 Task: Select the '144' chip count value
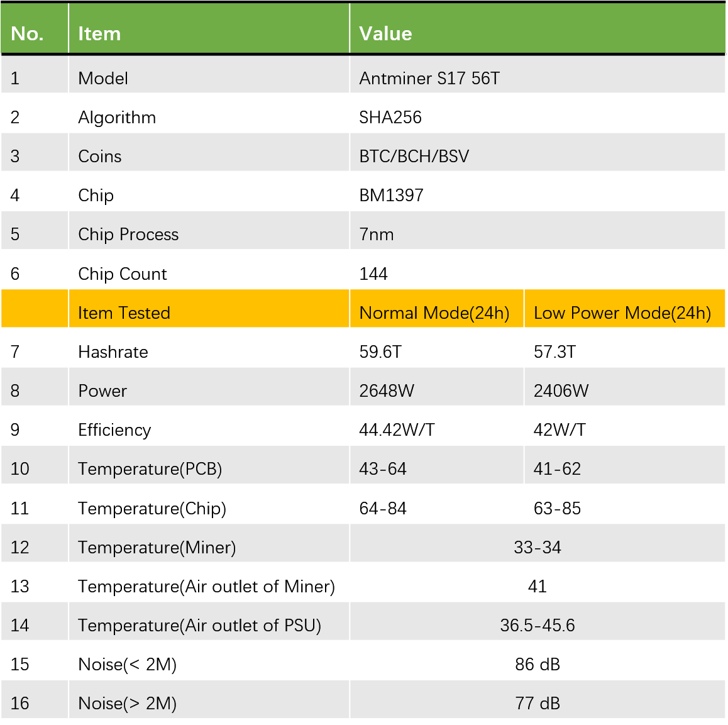(373, 274)
